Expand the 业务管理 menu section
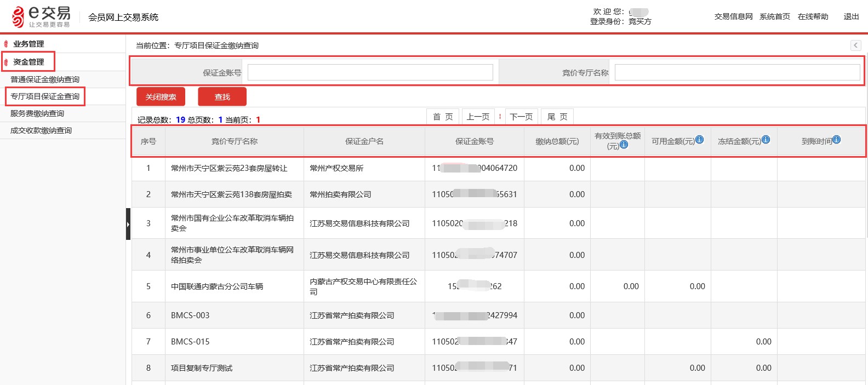Screen dimensions: 868x385 click(x=28, y=44)
